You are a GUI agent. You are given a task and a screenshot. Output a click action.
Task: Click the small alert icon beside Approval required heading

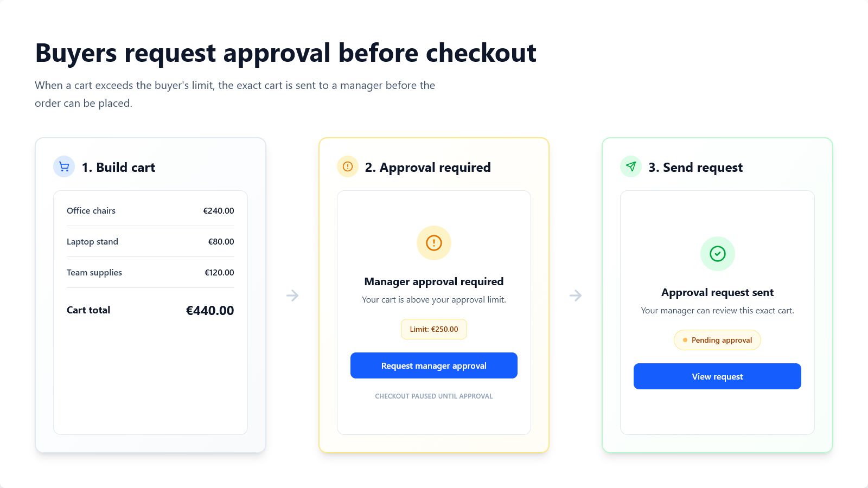348,167
